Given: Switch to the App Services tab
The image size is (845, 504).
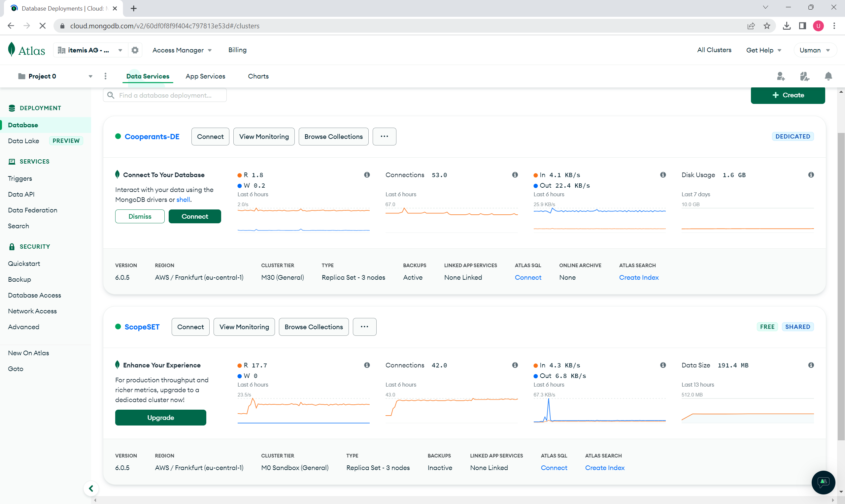Looking at the screenshot, I should 205,76.
